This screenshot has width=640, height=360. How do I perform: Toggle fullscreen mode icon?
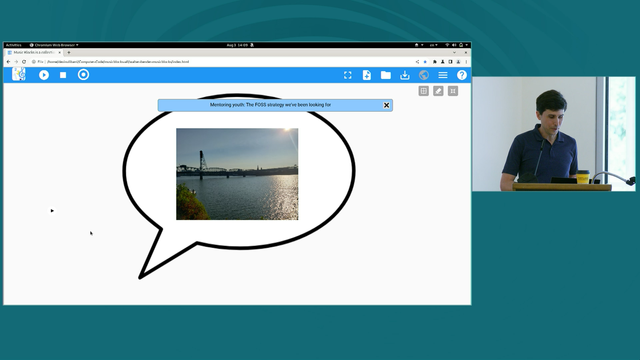click(x=348, y=75)
